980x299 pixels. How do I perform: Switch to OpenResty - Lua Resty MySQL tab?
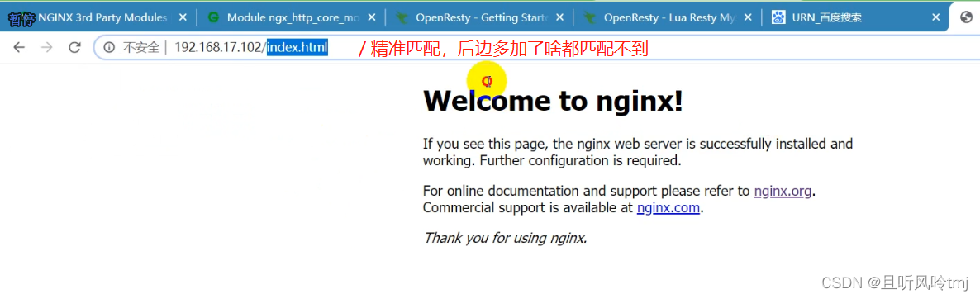(x=668, y=17)
